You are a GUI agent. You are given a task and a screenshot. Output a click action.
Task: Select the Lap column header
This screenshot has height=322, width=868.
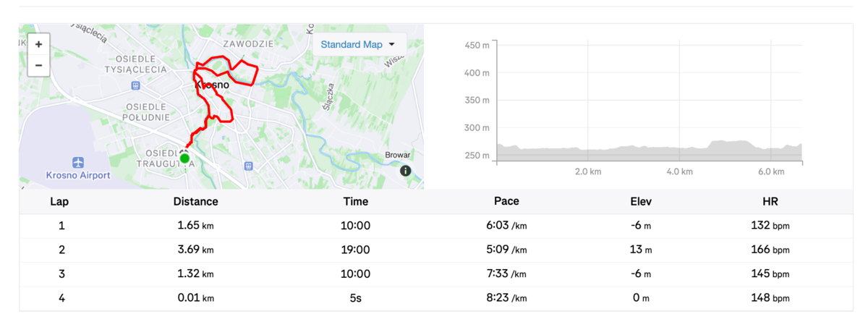pyautogui.click(x=59, y=202)
